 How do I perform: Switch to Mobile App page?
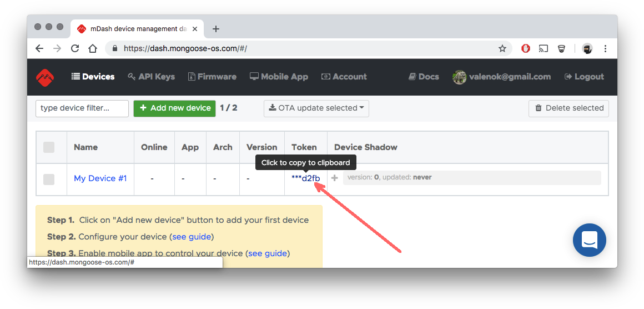[279, 77]
